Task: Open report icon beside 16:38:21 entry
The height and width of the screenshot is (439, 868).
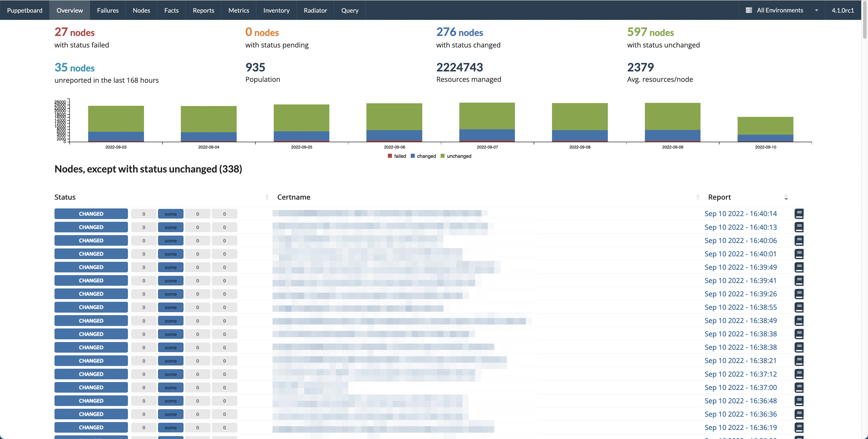Action: click(x=799, y=361)
